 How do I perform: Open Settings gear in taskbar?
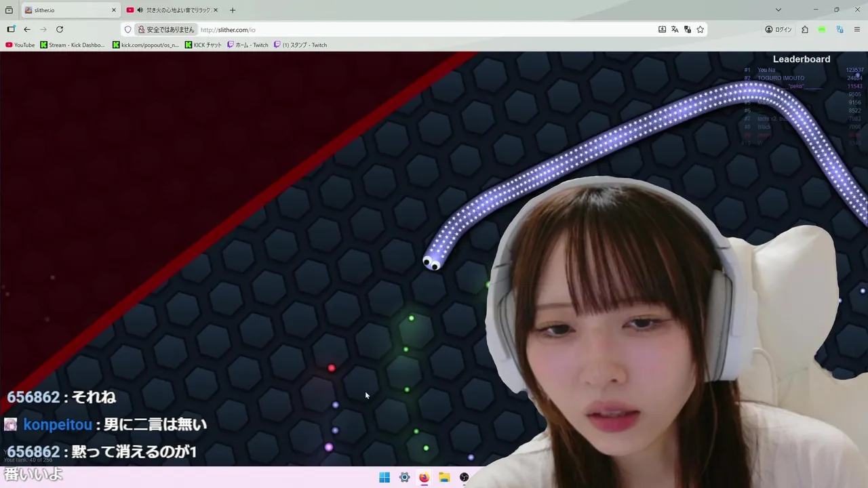(x=404, y=477)
